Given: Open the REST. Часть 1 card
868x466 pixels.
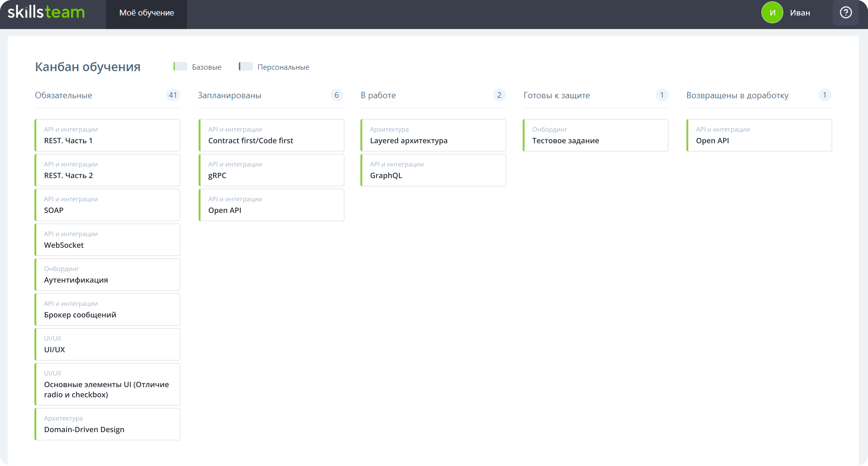Looking at the screenshot, I should tap(108, 135).
